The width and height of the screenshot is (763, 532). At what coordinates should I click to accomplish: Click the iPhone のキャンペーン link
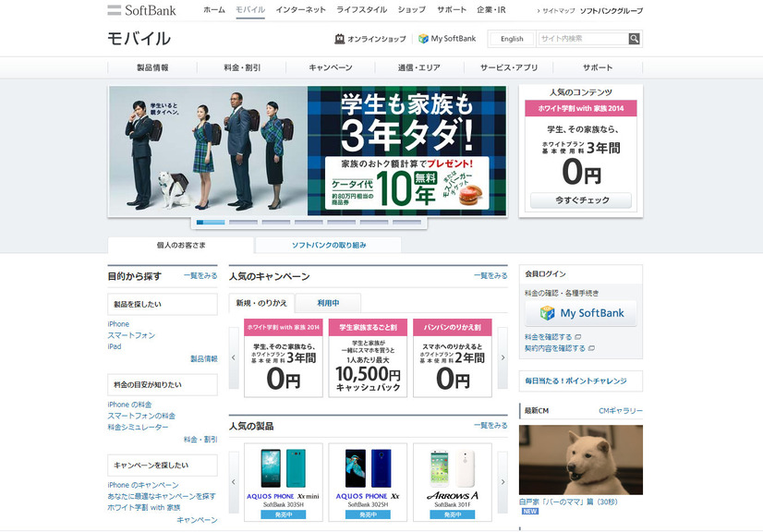point(143,485)
